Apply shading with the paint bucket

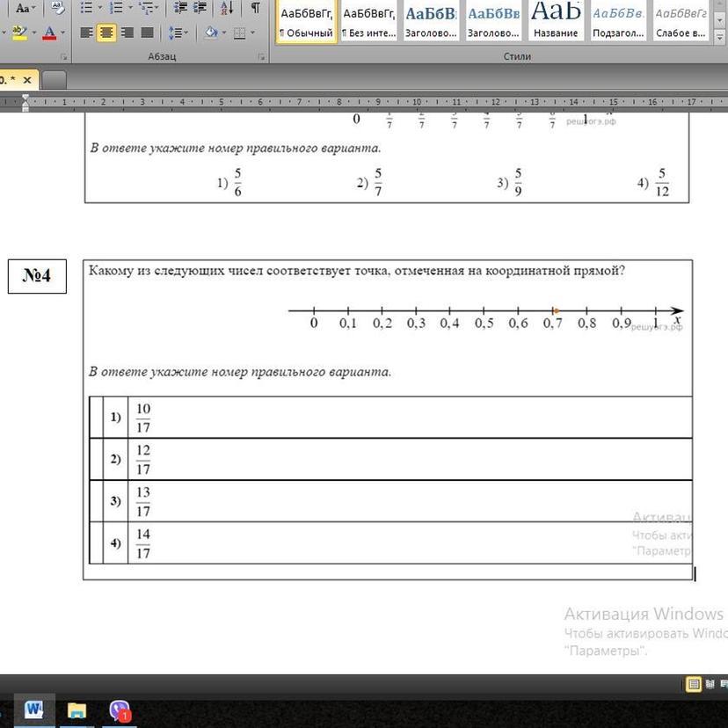point(211,33)
